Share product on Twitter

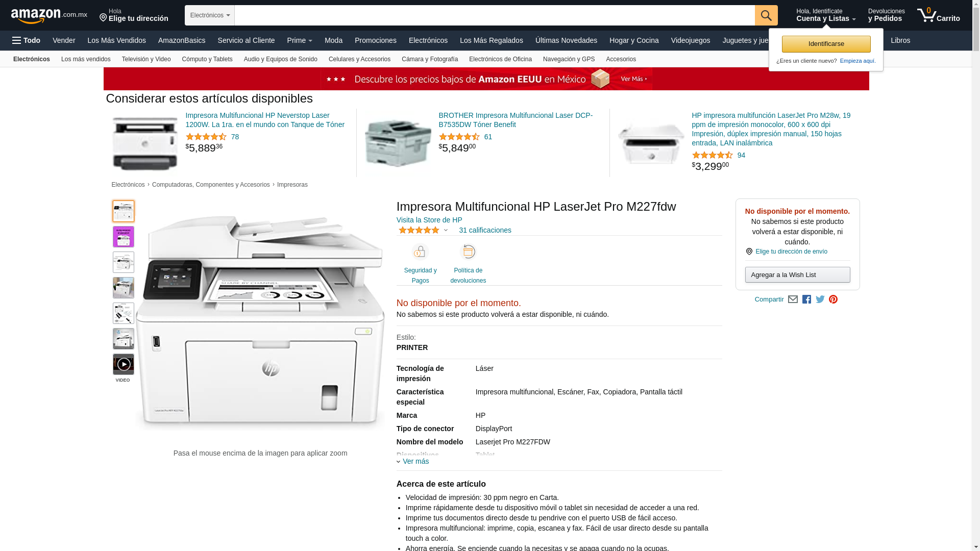pyautogui.click(x=820, y=299)
